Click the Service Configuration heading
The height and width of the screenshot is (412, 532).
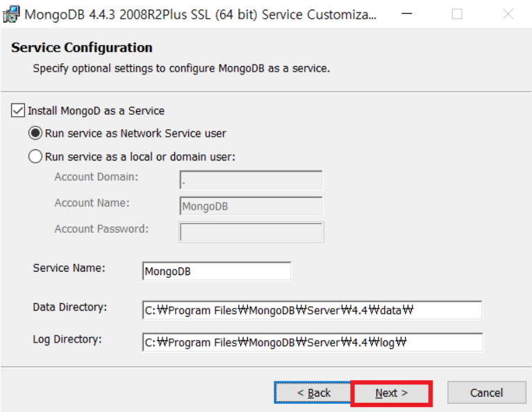[82, 47]
